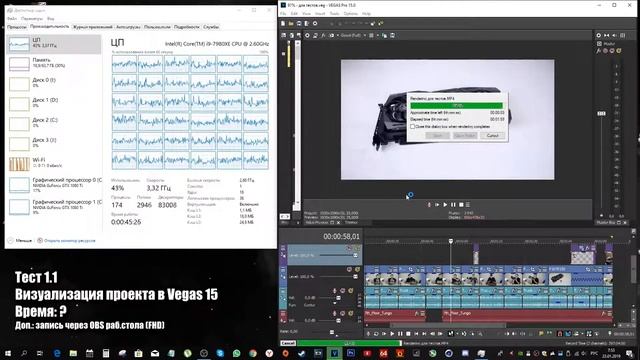
Task: Toggle Loop Playback in timeline transport
Action: [x=376, y=333]
